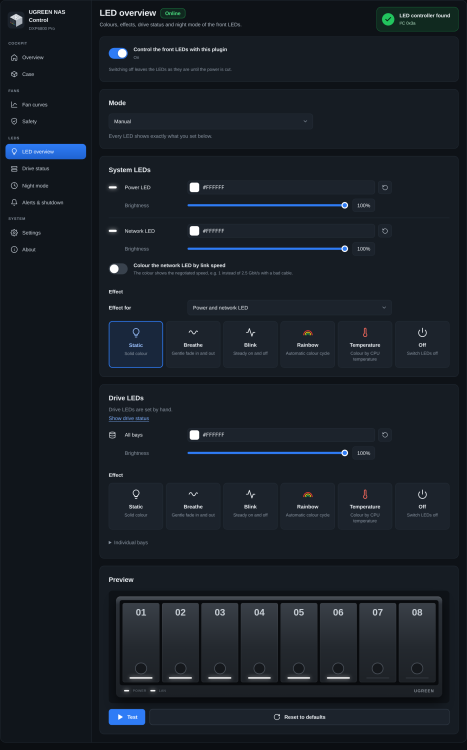
Task: Click the Safety shield icon
Action: point(14,121)
